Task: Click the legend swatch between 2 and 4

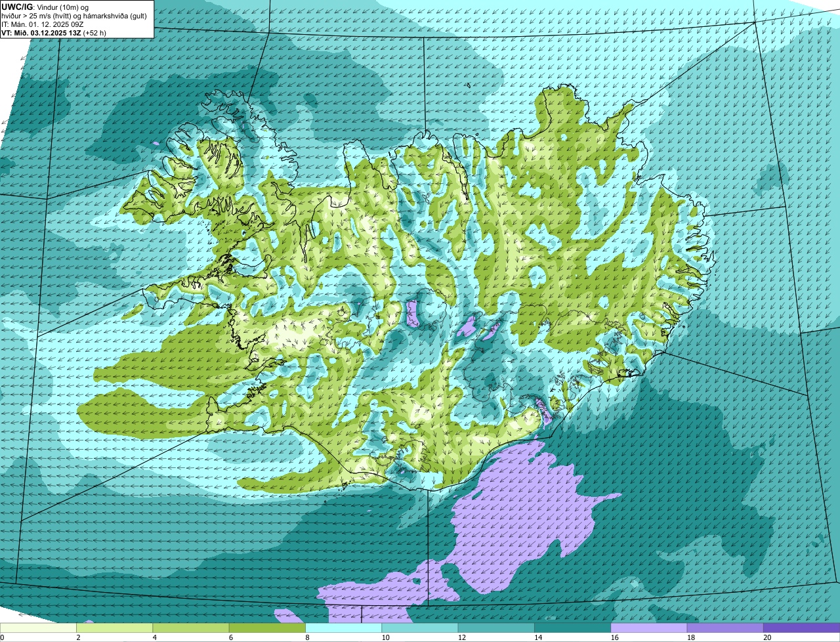Action: click(115, 628)
